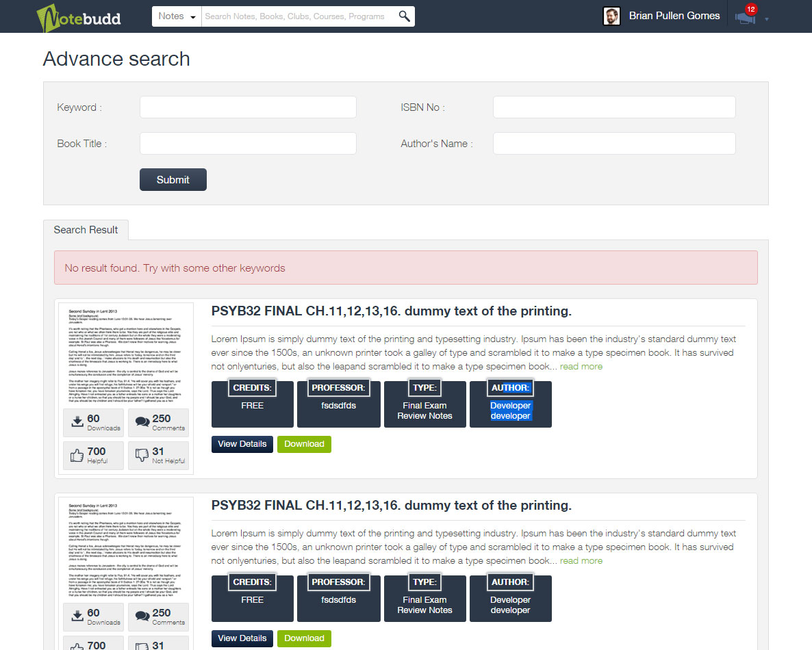
Task: Click Brian Pullen Gomes profile avatar
Action: coord(611,16)
